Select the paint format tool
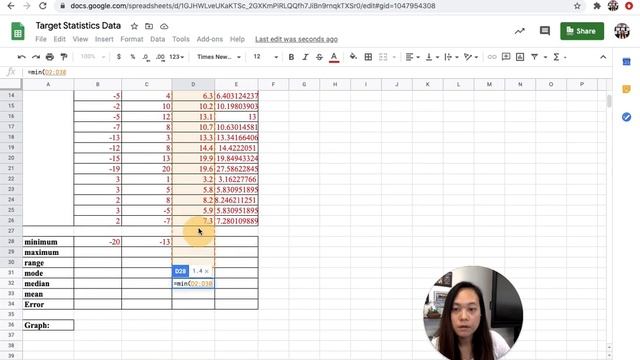The image size is (640, 360). point(64,57)
